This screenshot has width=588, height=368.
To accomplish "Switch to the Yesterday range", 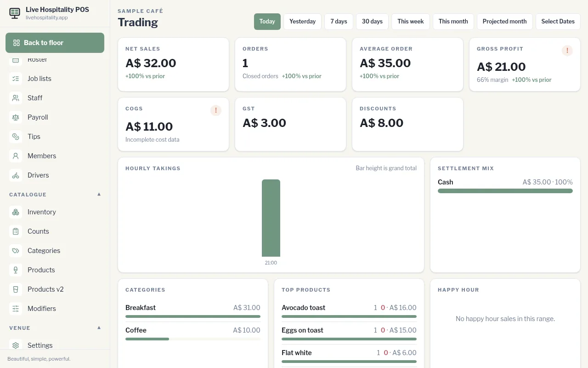I will pyautogui.click(x=303, y=22).
